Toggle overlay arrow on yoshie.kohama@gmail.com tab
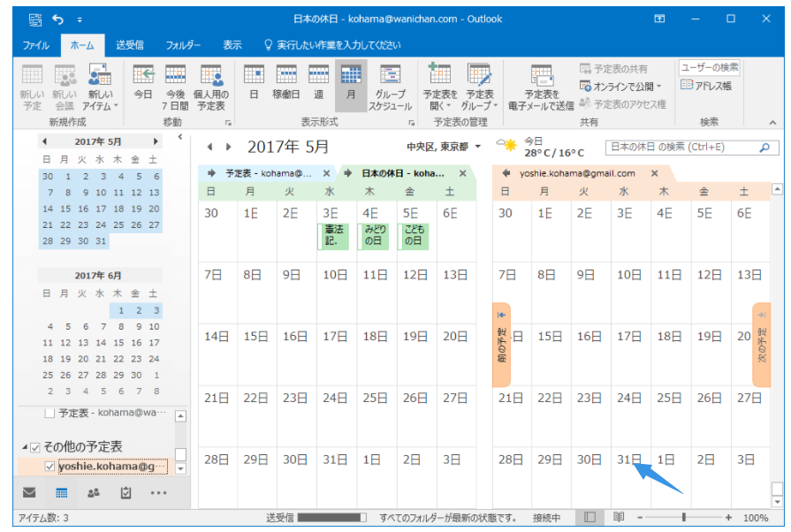The height and width of the screenshot is (532, 791). tap(506, 173)
